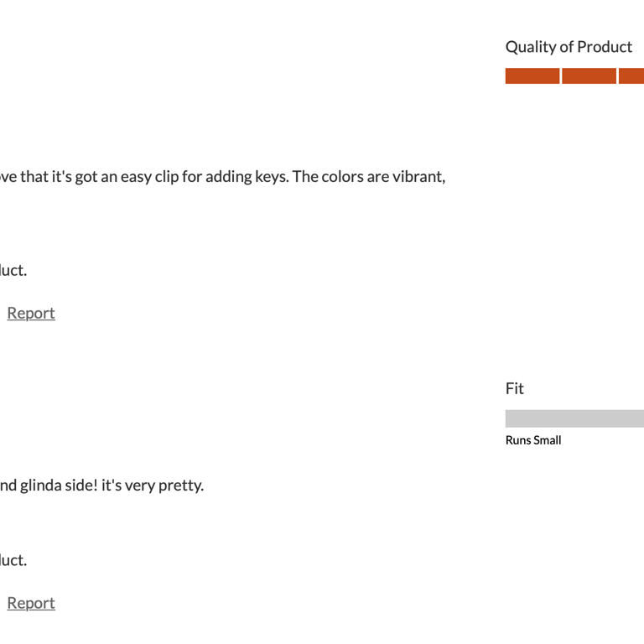This screenshot has height=644, width=644.
Task: Click Report under the keys clip review
Action: (31, 313)
